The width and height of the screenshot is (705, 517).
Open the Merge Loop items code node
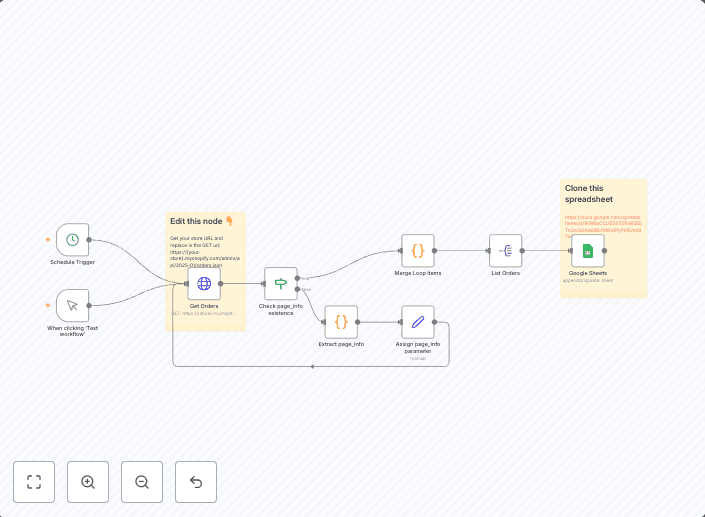(x=418, y=250)
